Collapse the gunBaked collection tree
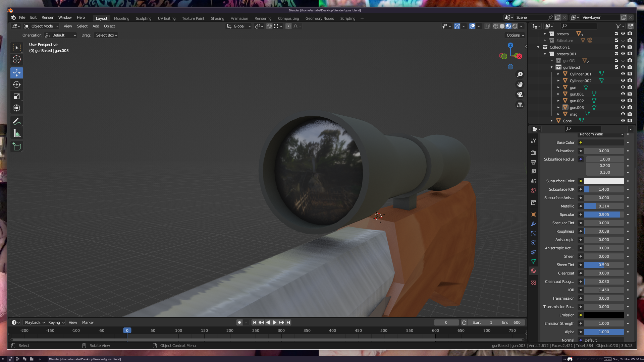Viewport: 644px width, 362px height. pos(551,67)
